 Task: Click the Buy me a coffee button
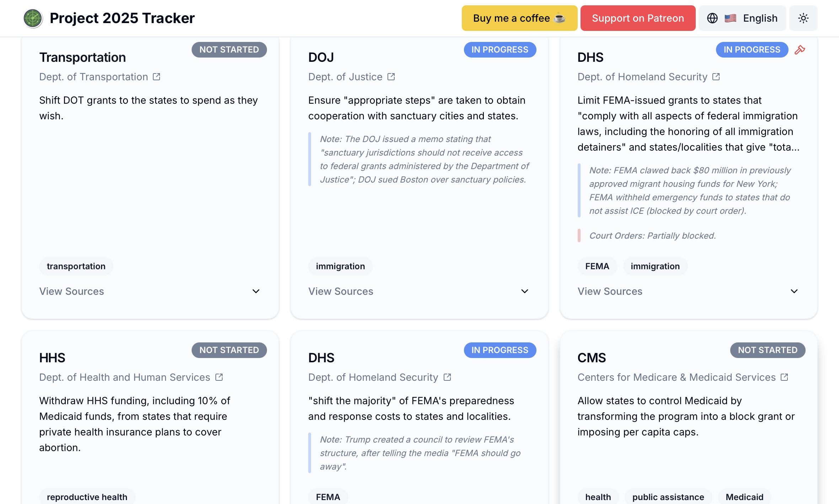coord(519,18)
